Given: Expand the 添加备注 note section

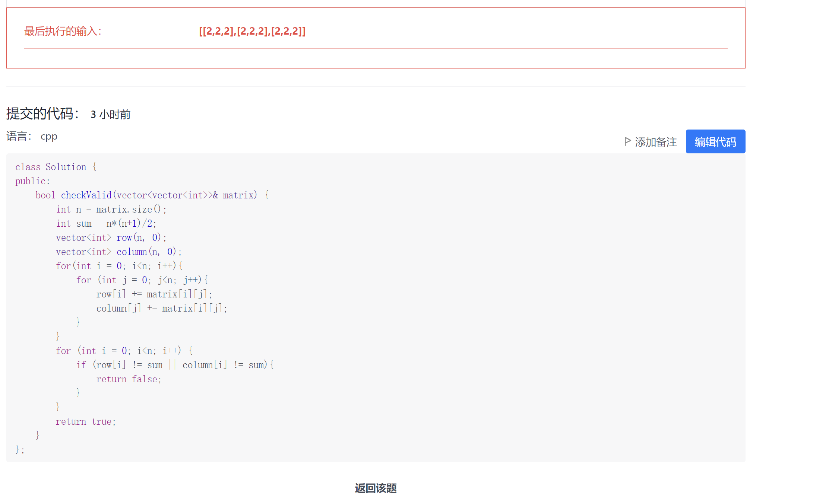Looking at the screenshot, I should click(x=655, y=142).
